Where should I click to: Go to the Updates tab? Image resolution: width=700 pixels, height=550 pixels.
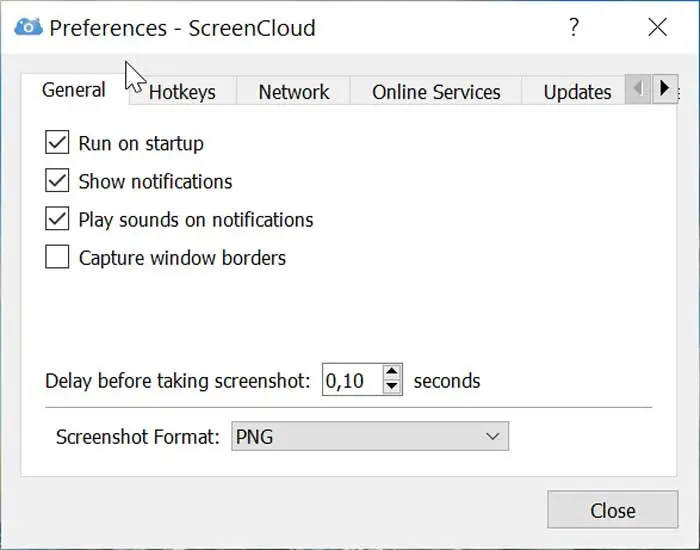tap(577, 92)
